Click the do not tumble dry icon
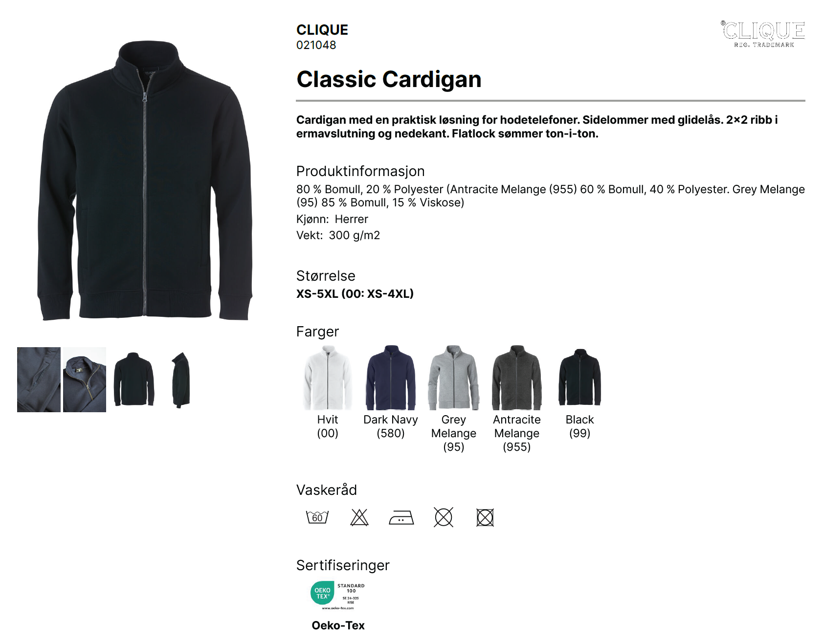Screen dimensions: 824x644 (x=485, y=517)
